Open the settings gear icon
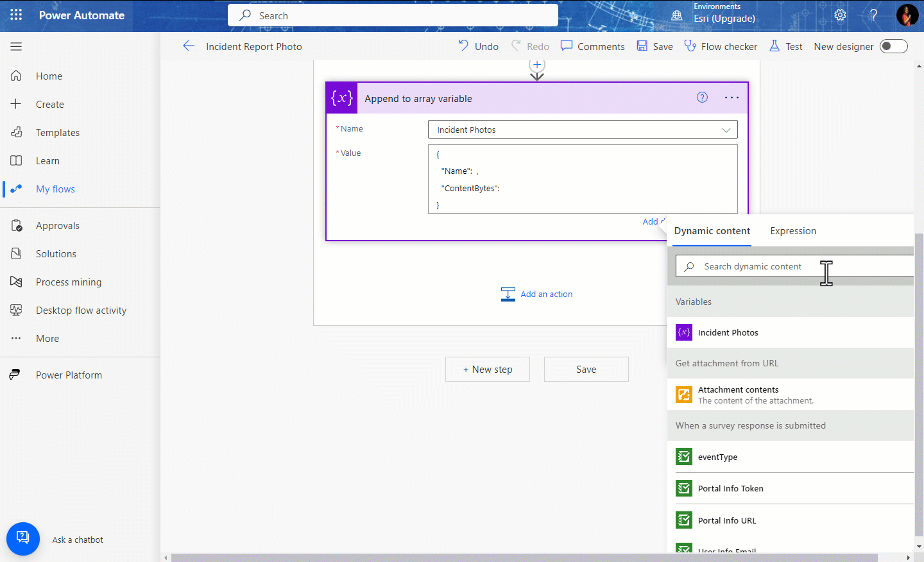This screenshot has height=562, width=924. coord(840,15)
